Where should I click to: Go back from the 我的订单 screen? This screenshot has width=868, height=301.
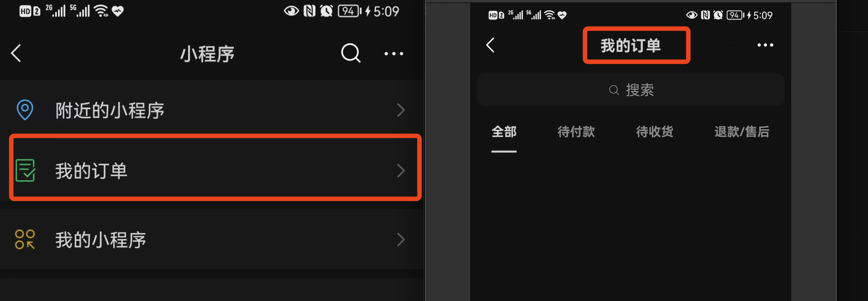[x=490, y=45]
